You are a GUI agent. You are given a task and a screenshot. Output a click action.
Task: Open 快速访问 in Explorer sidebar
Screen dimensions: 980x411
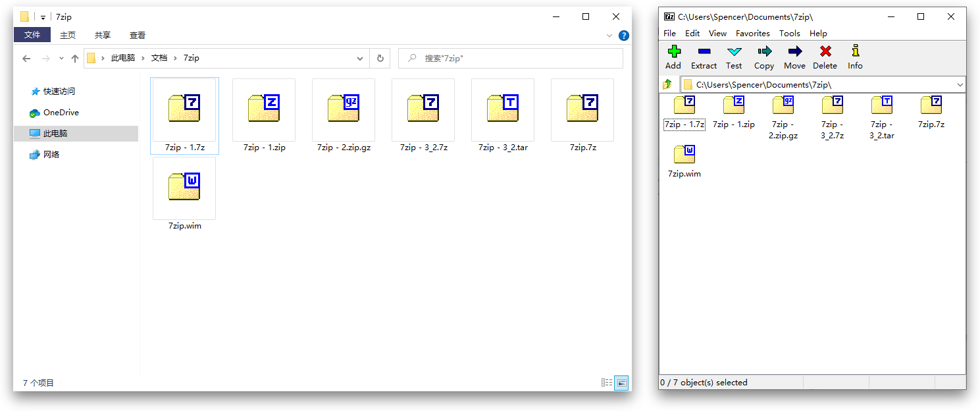(x=59, y=92)
